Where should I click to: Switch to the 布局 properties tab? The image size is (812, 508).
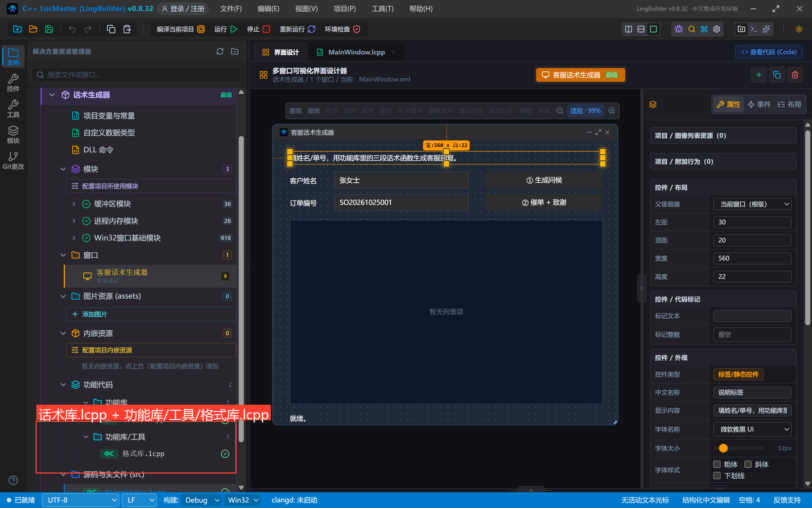(x=789, y=104)
